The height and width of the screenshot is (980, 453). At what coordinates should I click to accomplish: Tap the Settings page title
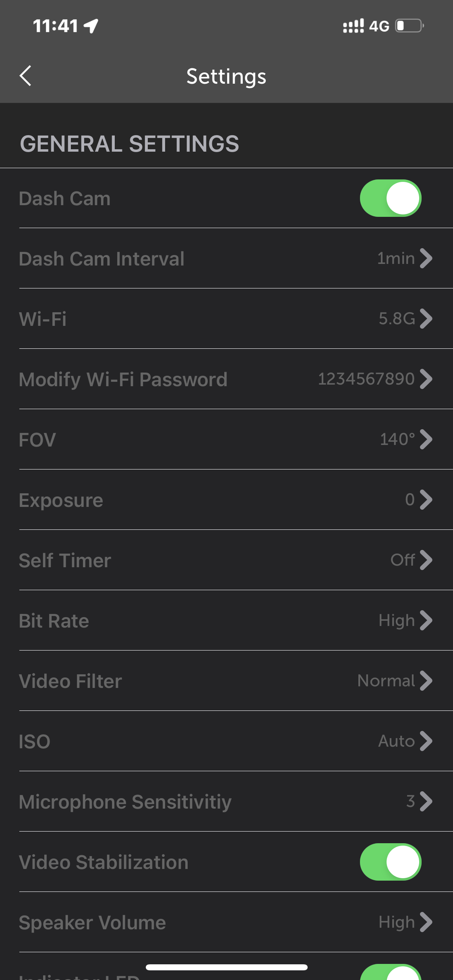(226, 76)
